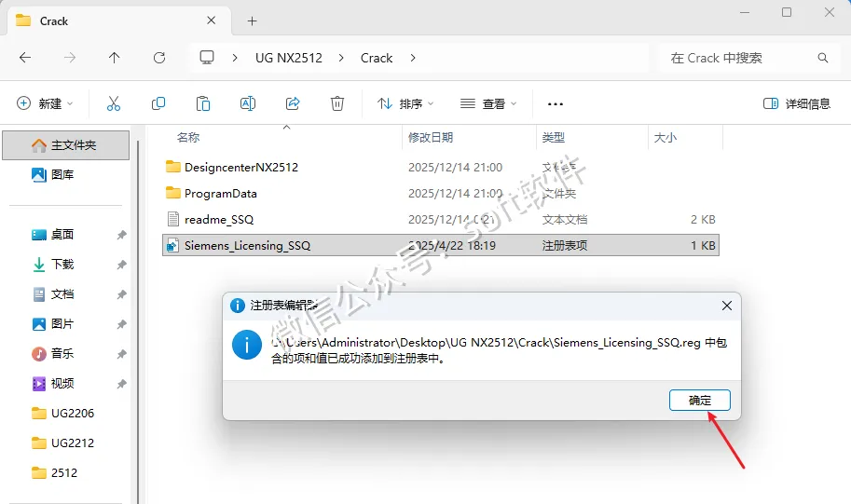Sort by the 类型 column header
The image size is (851, 504).
[x=553, y=137]
